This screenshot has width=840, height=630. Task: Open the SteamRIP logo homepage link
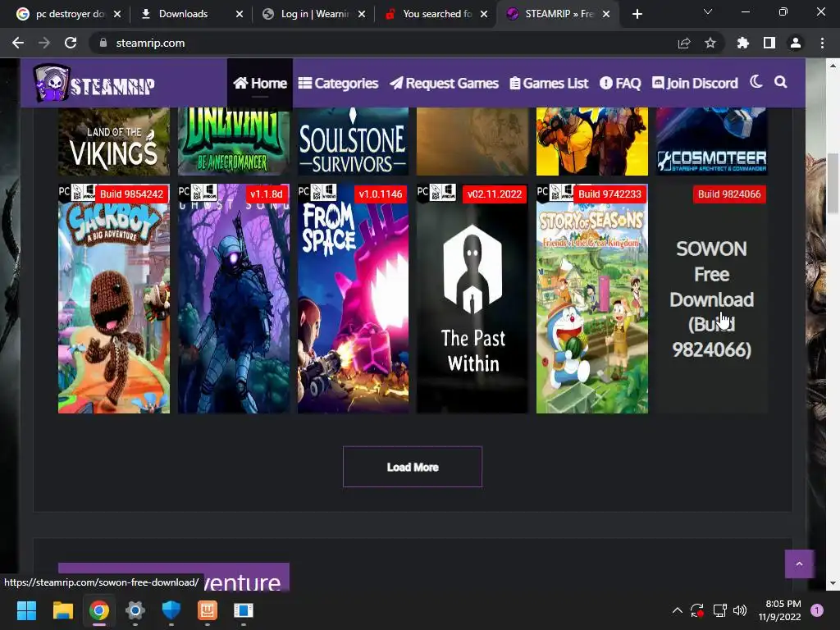coord(94,83)
